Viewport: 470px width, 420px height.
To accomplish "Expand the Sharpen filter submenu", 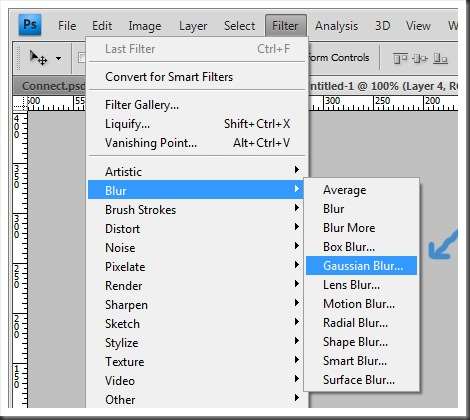I will tap(197, 305).
